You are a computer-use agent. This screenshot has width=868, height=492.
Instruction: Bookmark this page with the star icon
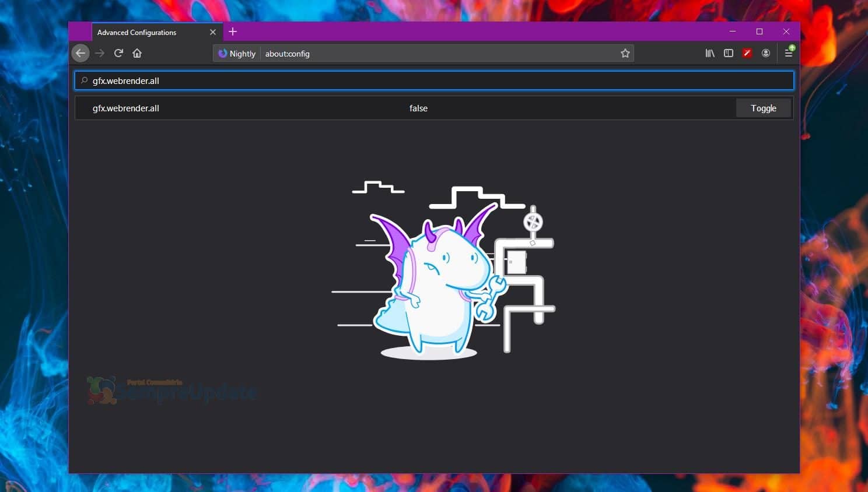point(625,53)
